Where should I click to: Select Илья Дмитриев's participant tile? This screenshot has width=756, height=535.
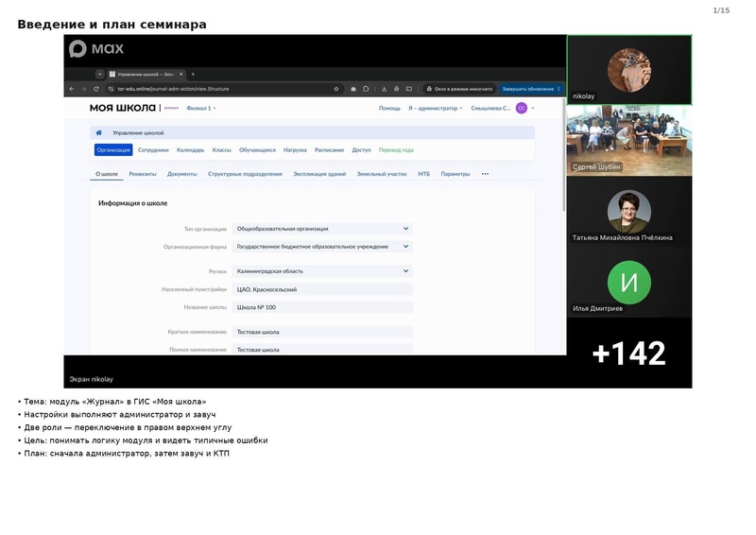[x=629, y=283]
